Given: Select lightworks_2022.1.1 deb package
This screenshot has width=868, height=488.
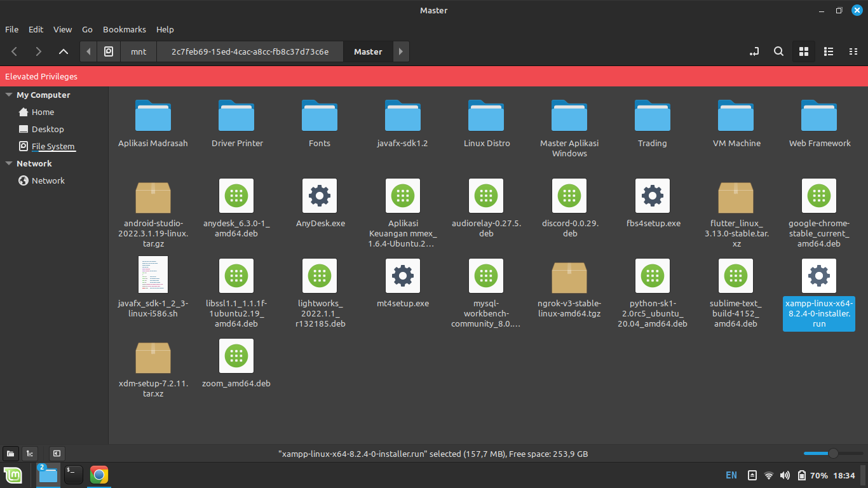Looking at the screenshot, I should [x=320, y=294].
